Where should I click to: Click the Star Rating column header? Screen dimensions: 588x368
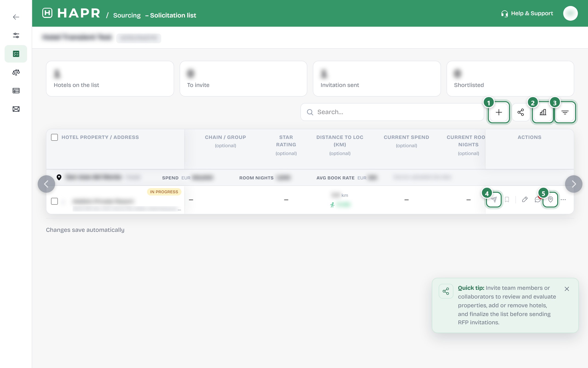286,141
